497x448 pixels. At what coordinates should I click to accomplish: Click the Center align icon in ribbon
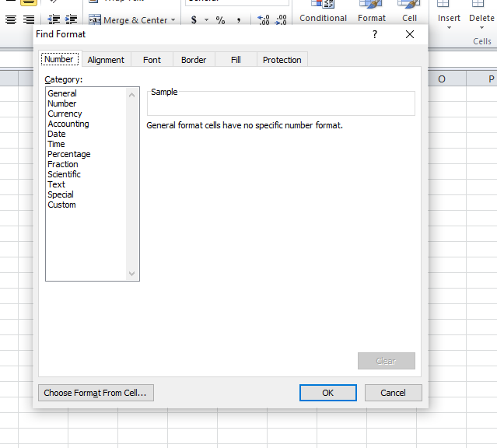(11, 19)
